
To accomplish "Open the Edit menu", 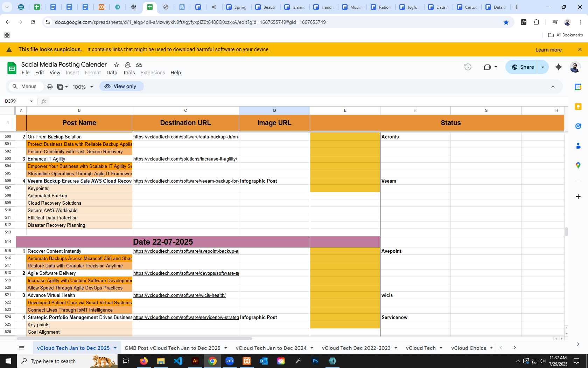I will click(x=40, y=73).
